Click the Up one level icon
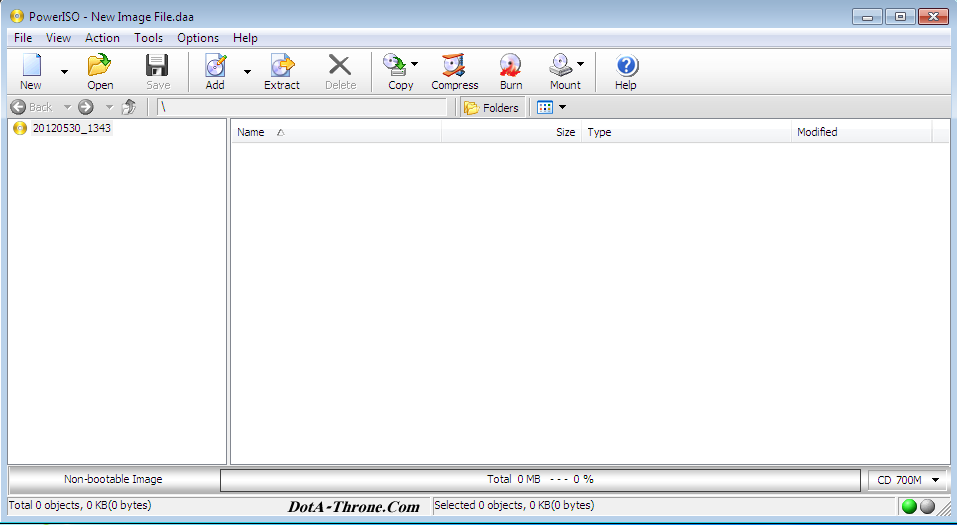957x525 pixels. (129, 107)
